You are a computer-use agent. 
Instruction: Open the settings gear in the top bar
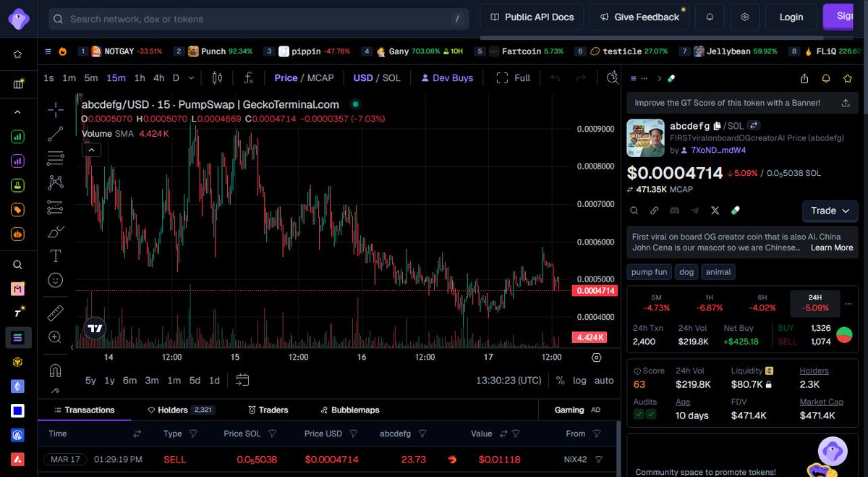point(744,17)
